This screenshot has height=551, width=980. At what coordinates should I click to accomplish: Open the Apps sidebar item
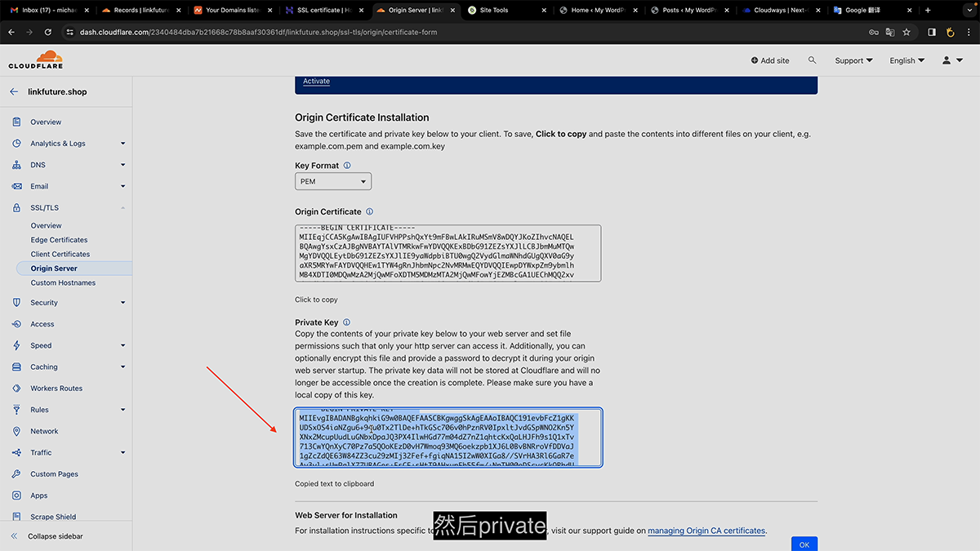point(39,495)
